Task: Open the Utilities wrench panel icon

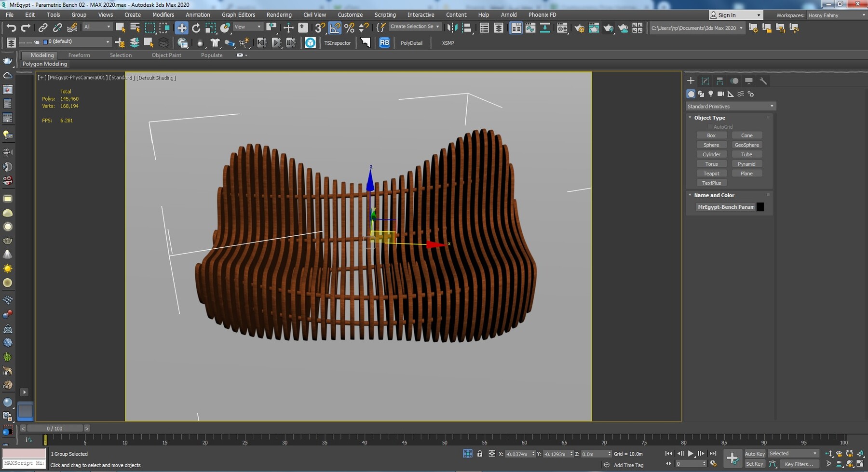Action: [x=763, y=81]
